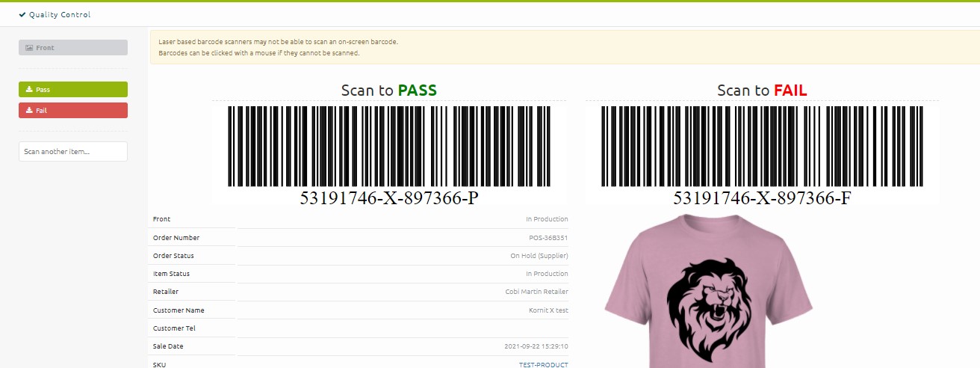Viewport: 980px width, 368px height.
Task: Click the image icon on Front button
Action: [29, 48]
